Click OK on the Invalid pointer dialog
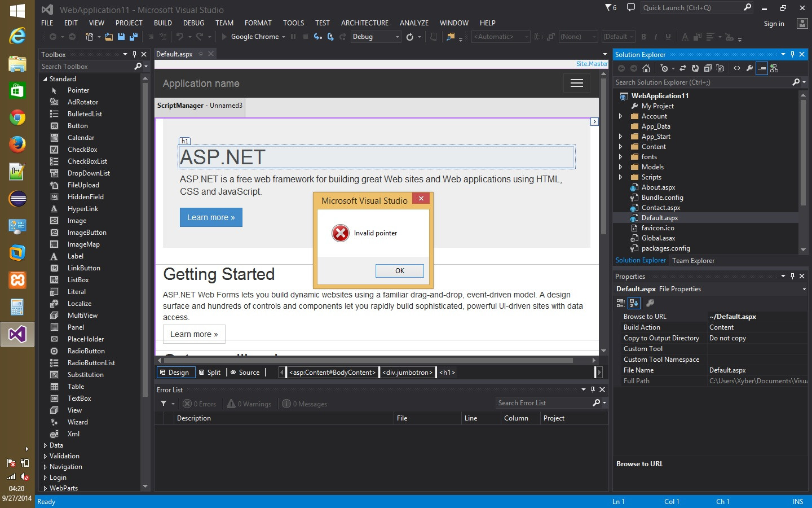Image resolution: width=812 pixels, height=508 pixels. 399,271
